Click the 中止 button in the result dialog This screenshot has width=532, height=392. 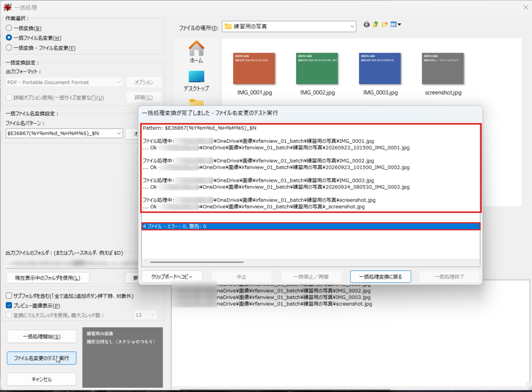(x=242, y=277)
